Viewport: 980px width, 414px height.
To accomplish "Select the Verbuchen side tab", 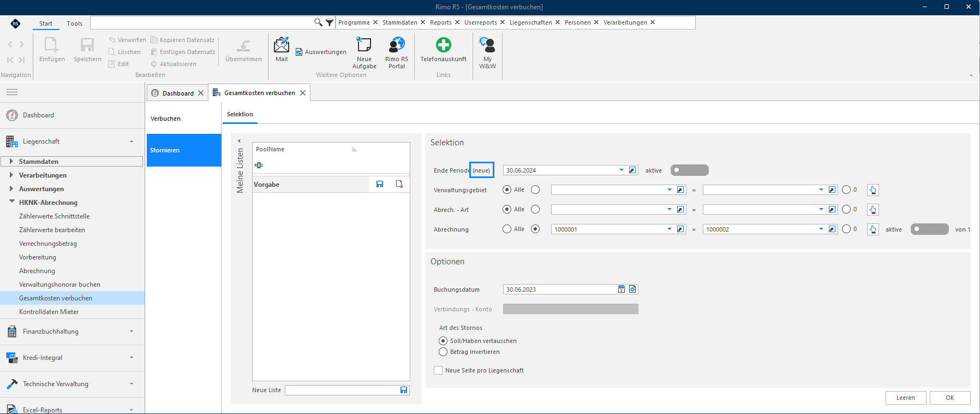I will (184, 119).
